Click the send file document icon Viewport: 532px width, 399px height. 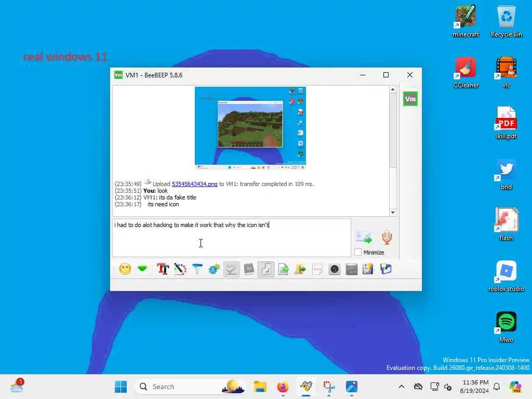pyautogui.click(x=283, y=270)
